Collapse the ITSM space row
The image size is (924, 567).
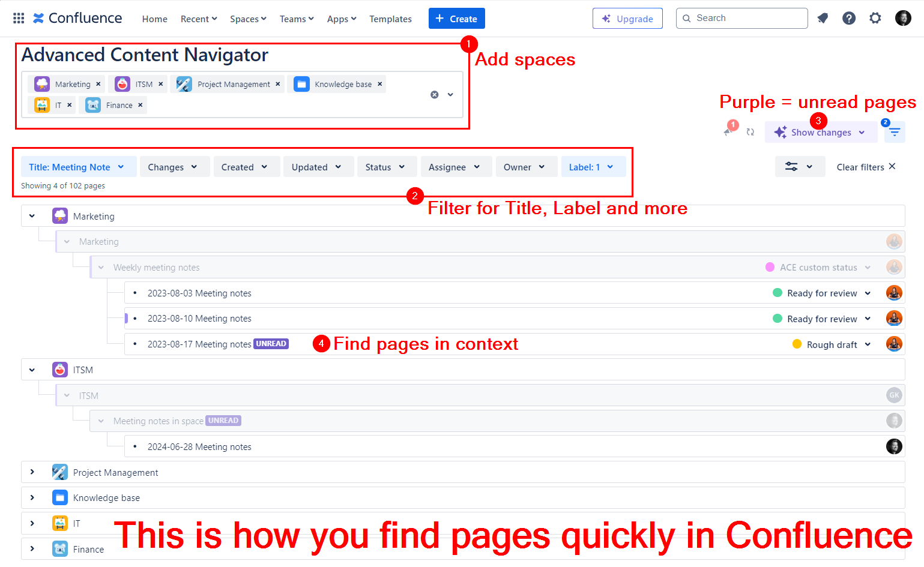[32, 370]
